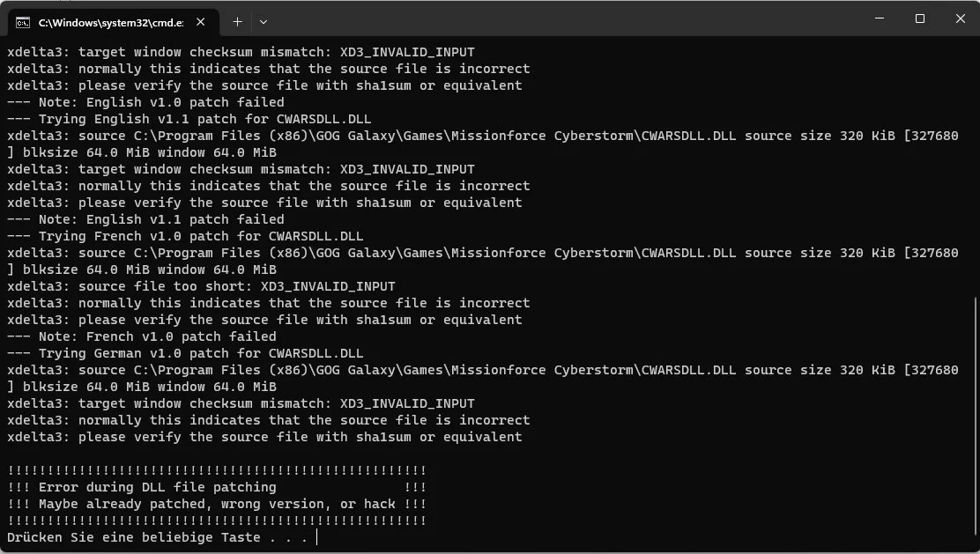Click the 'Trying English v1.1 patch' line
Screen dimensions: 980x554
[x=189, y=119]
